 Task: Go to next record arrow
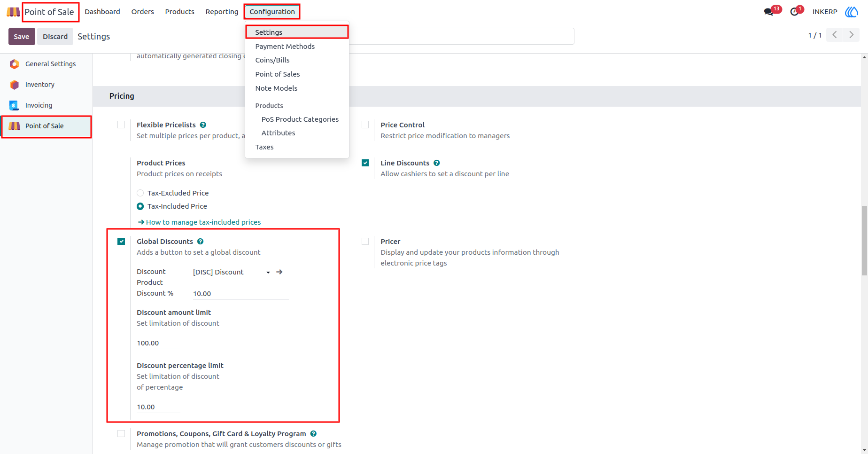[851, 35]
